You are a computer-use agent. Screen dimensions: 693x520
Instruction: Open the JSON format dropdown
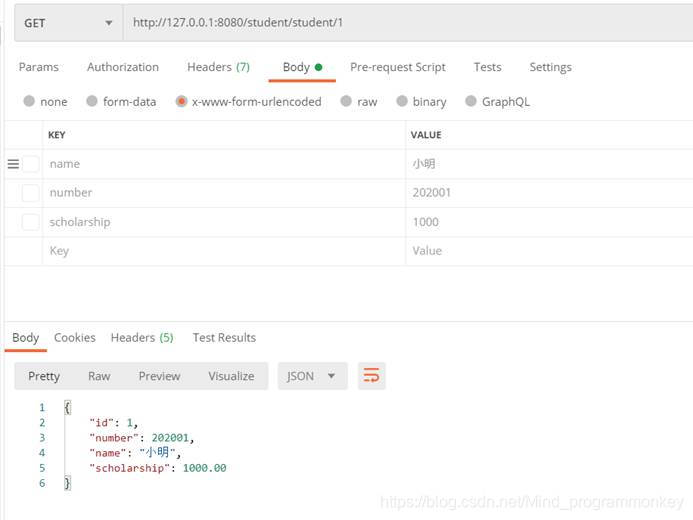pyautogui.click(x=312, y=376)
